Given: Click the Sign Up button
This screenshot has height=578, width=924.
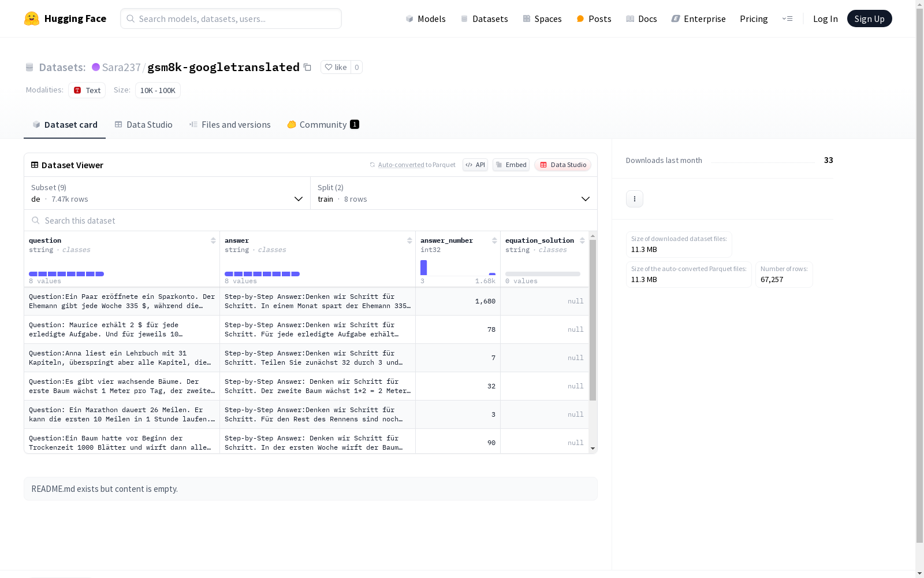Looking at the screenshot, I should coord(869,18).
